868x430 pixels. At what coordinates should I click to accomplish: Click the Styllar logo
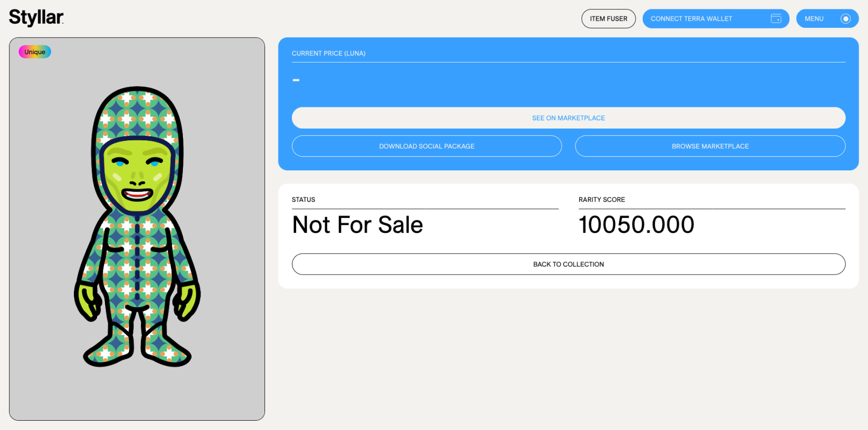coord(36,18)
